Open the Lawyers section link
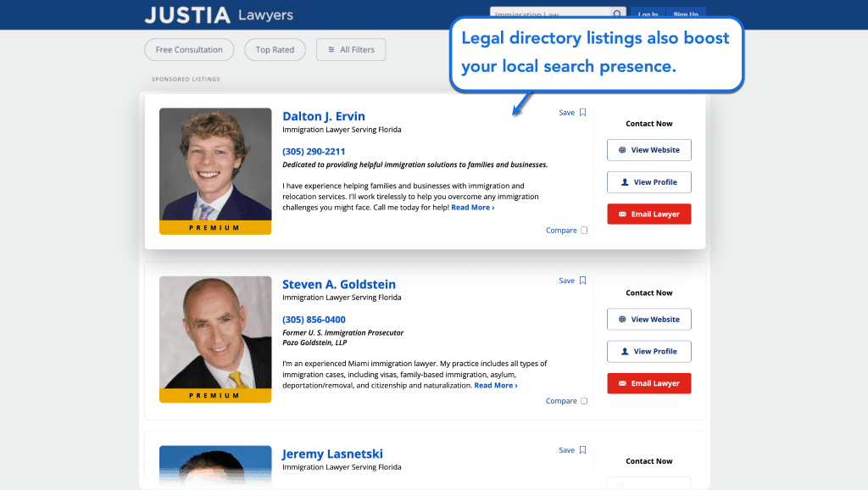 point(265,15)
